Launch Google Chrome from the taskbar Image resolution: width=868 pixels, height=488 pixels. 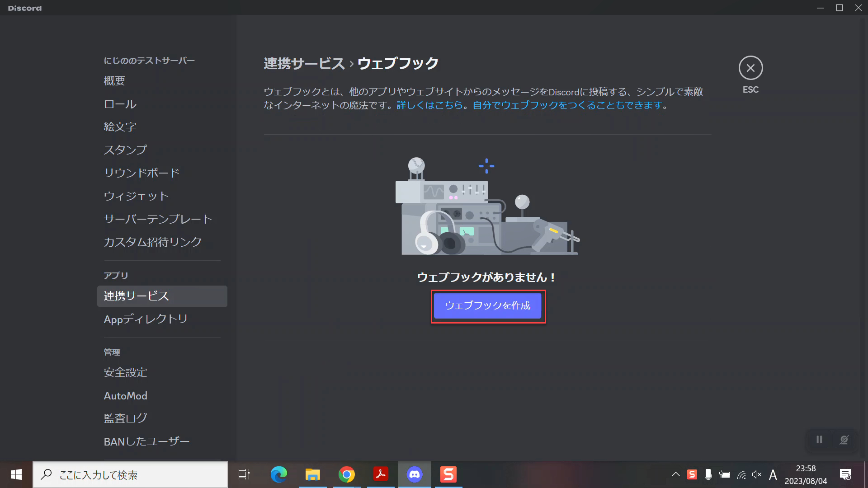click(346, 474)
